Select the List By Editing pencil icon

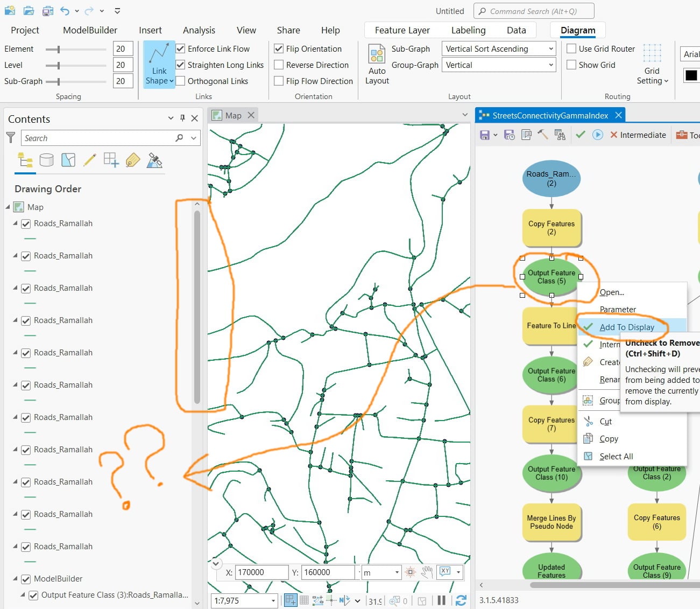point(90,160)
